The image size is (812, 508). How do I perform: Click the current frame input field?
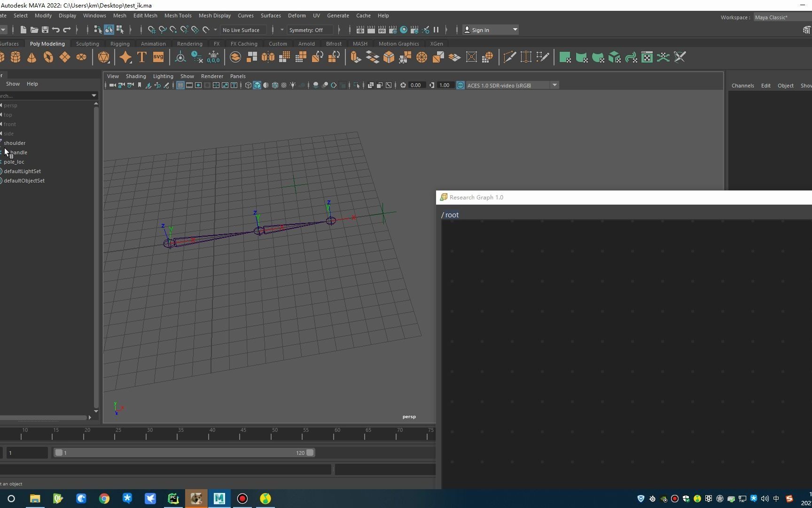click(27, 452)
